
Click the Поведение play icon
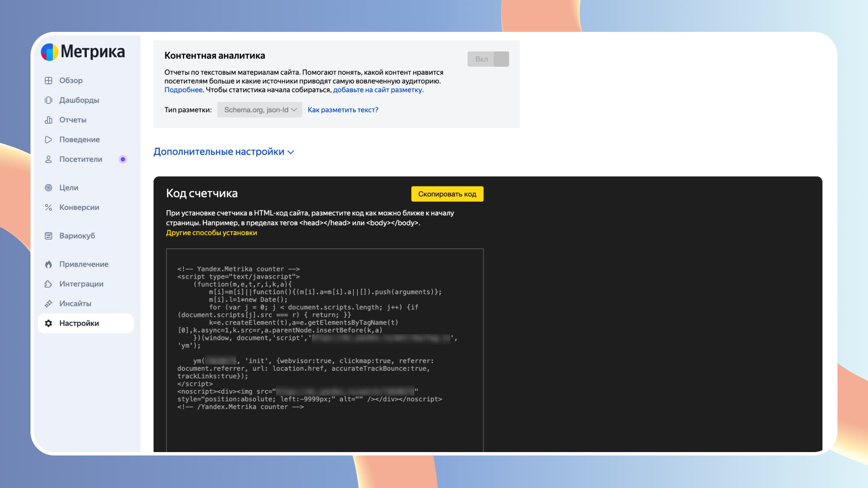tap(48, 139)
